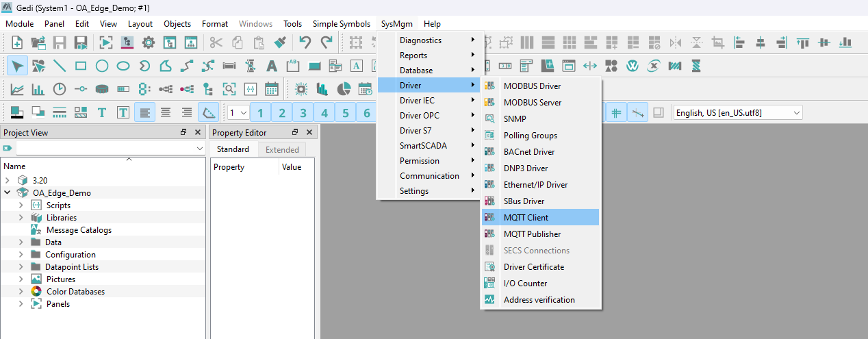Expand the Pictures tree node

[x=21, y=279]
